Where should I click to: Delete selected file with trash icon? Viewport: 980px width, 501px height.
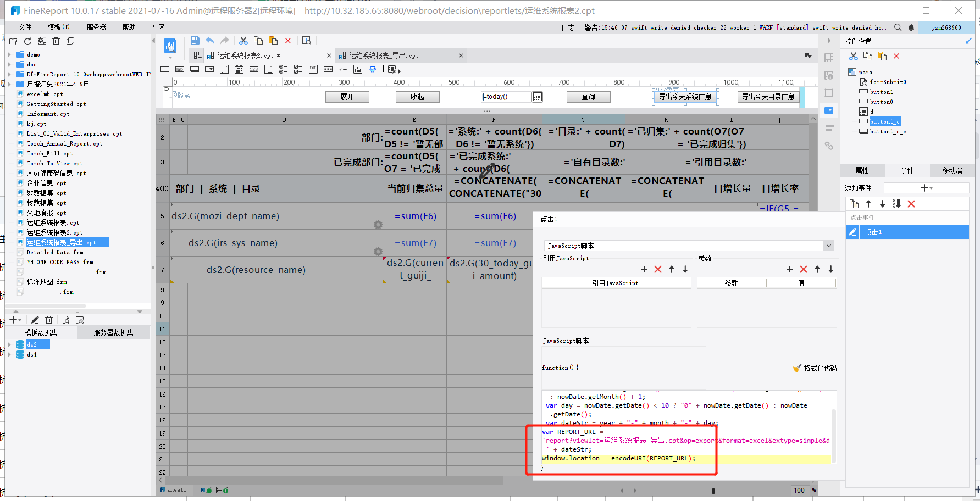(56, 41)
